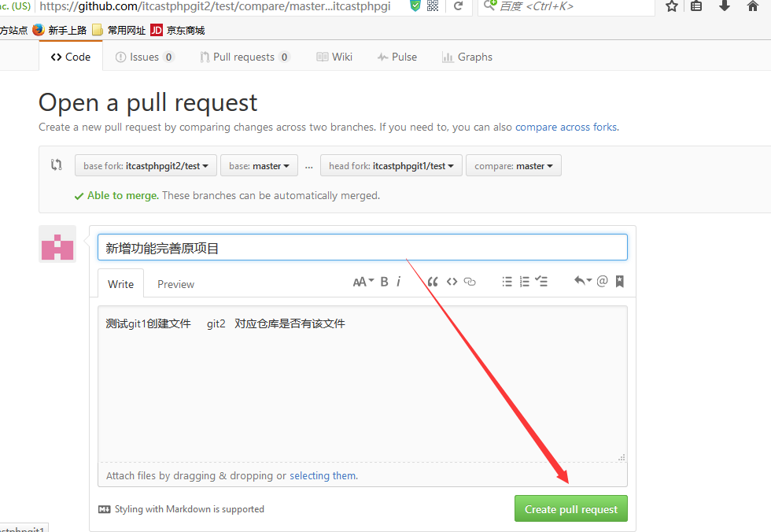771x532 pixels.
Task: Open the Pulse tab
Action: tap(397, 57)
